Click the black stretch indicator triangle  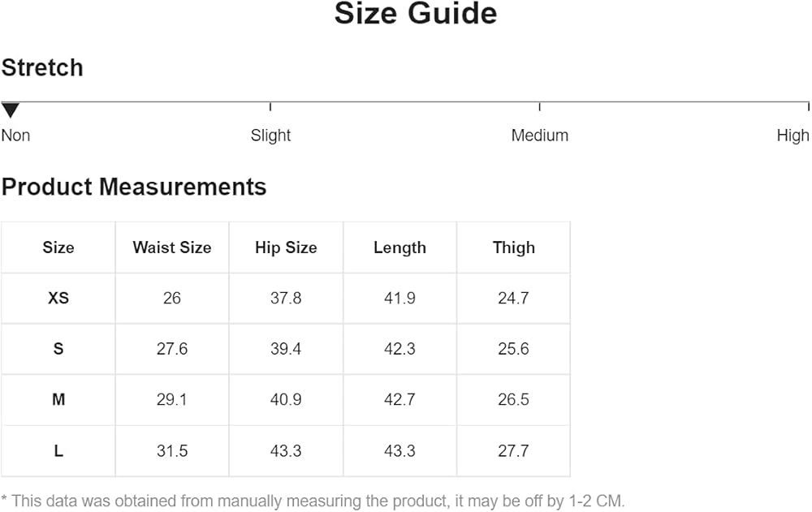11,110
